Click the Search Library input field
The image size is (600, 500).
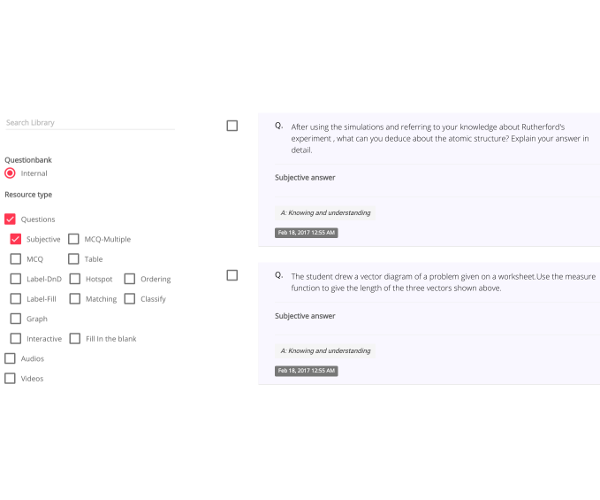[x=90, y=123]
